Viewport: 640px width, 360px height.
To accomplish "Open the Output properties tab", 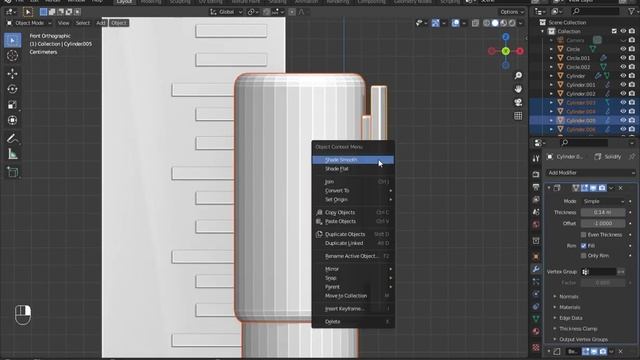I will click(536, 187).
